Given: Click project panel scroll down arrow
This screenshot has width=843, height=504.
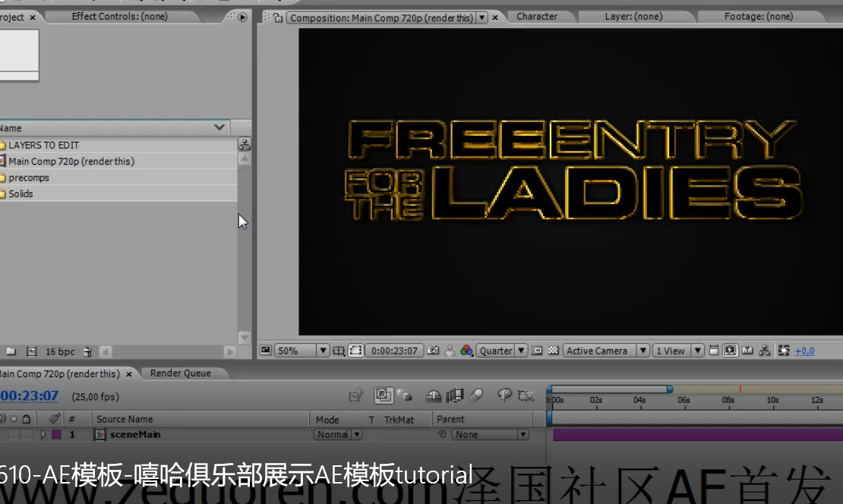Looking at the screenshot, I should pos(244,338).
